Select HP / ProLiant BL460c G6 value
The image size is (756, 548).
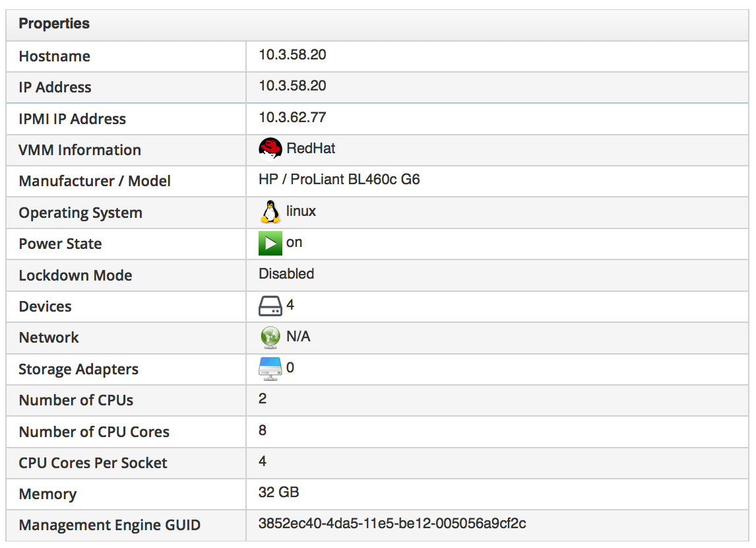[x=339, y=180]
